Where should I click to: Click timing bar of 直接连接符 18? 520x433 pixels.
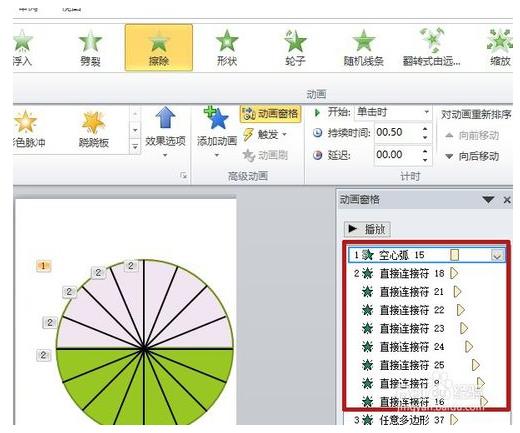tap(454, 274)
